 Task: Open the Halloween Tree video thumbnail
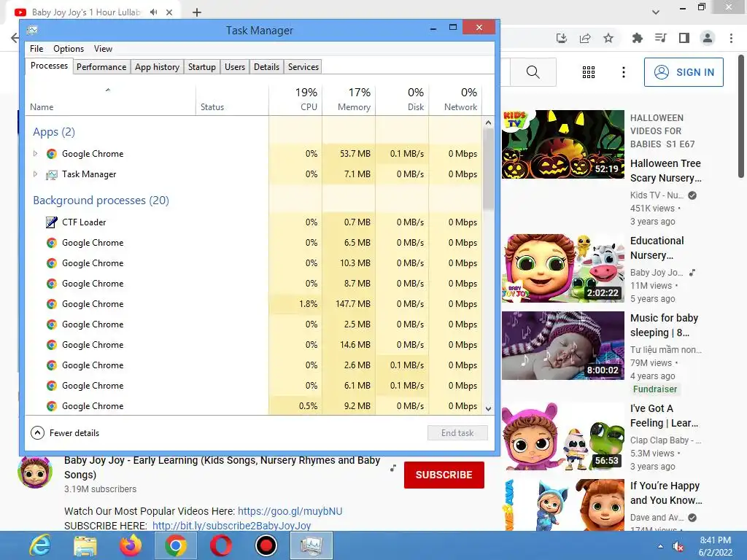point(562,144)
